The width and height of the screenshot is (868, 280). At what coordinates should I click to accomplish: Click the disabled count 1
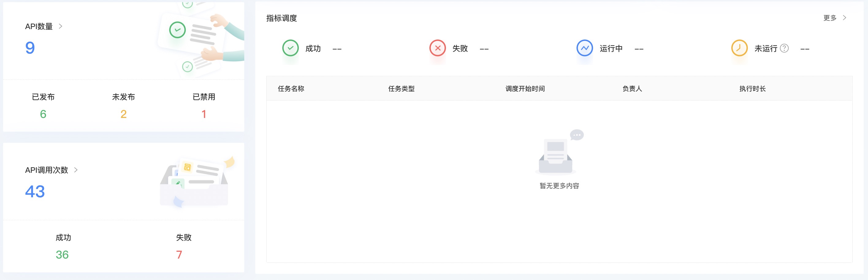pyautogui.click(x=204, y=114)
